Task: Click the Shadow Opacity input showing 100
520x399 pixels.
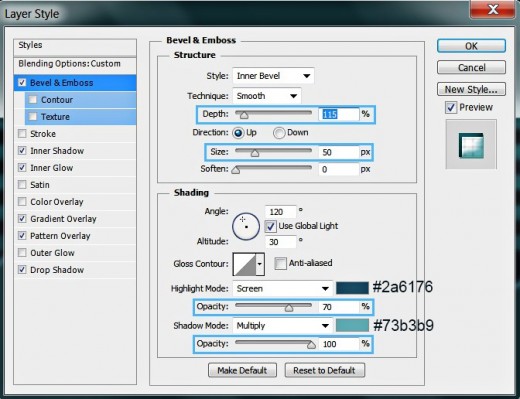Action: tap(339, 344)
